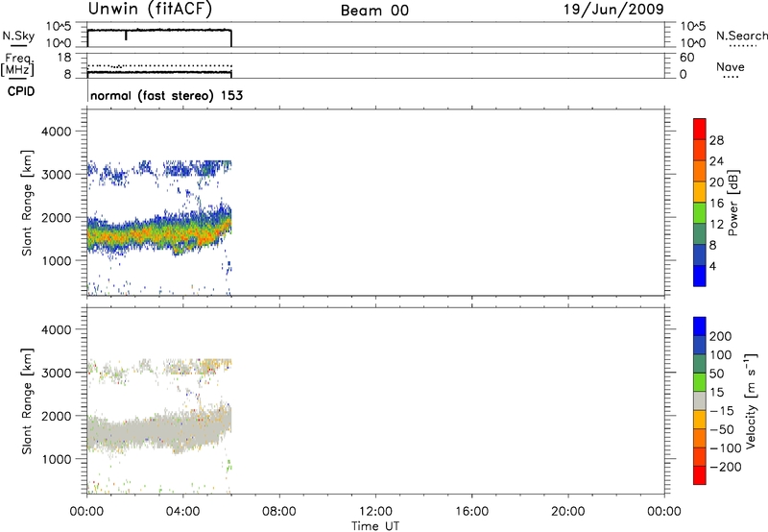Click the '12:00' time axis label
Screen dimensions: 768x532
pos(375,512)
